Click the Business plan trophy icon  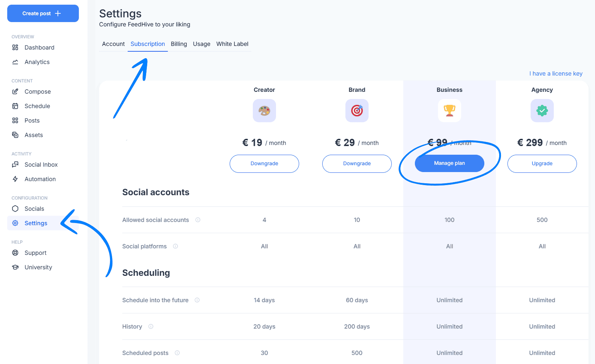tap(450, 111)
